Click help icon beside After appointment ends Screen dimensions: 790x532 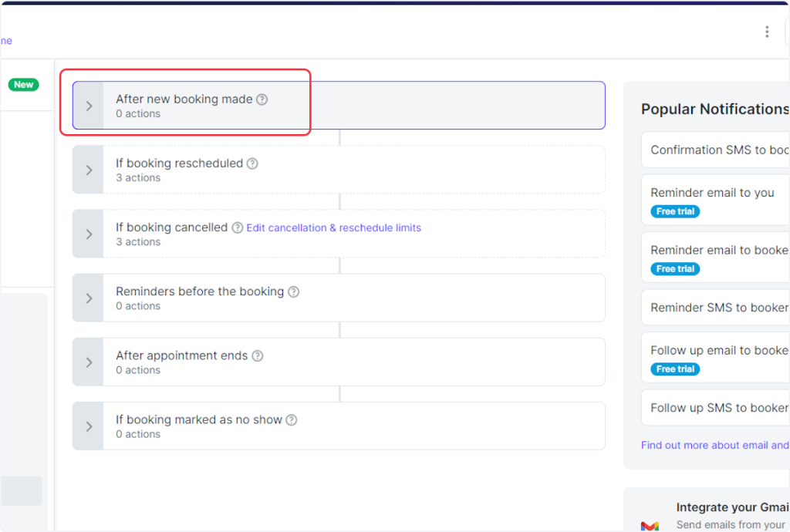[258, 356]
